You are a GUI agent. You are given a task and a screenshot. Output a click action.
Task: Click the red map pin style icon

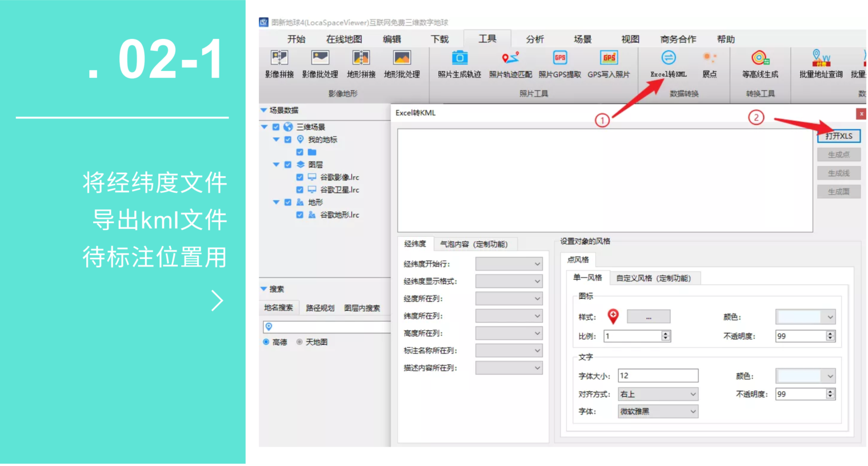613,316
